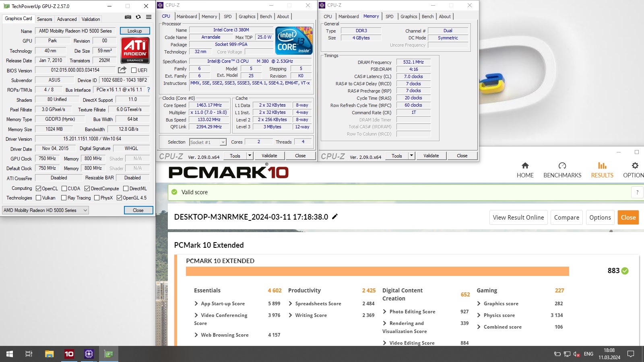Click the Lookup button in GPU-Z

tap(135, 31)
